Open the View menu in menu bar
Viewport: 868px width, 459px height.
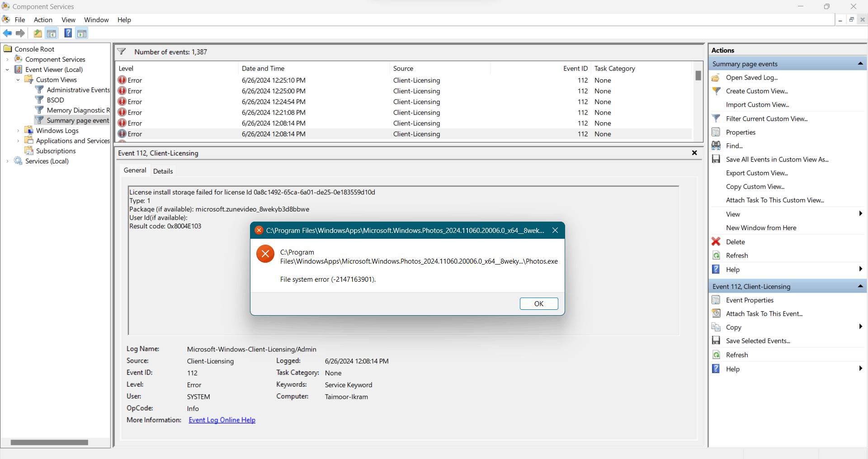pyautogui.click(x=68, y=19)
